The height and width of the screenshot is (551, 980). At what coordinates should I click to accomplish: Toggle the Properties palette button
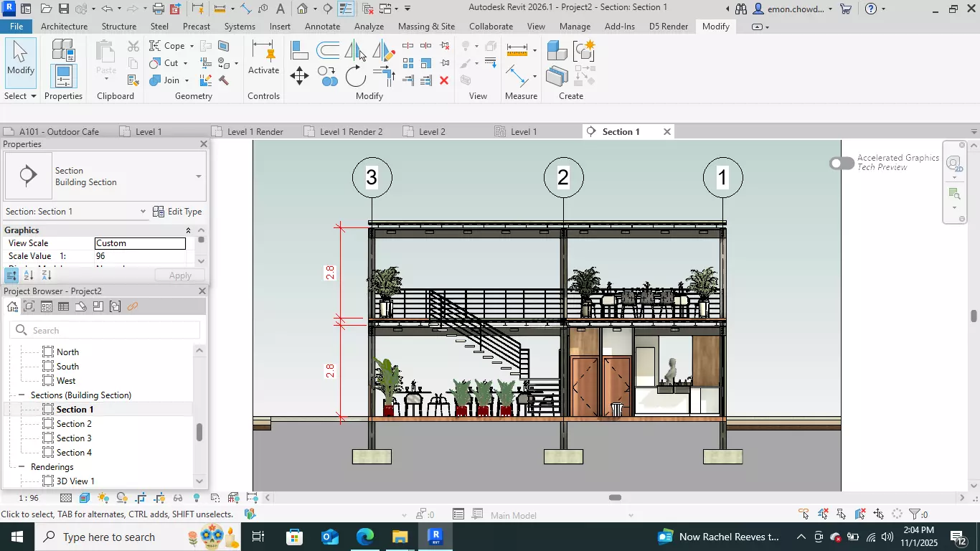click(63, 75)
